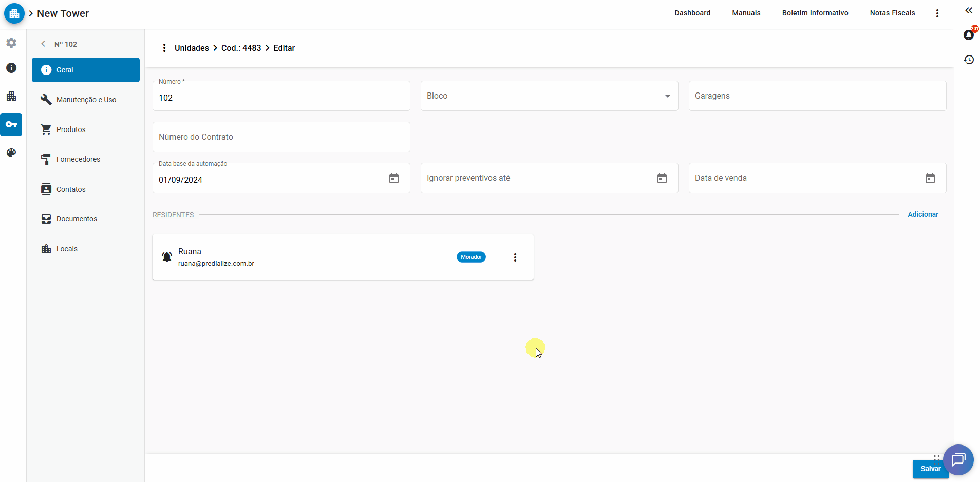Click the info circle icon in left rail

pyautogui.click(x=11, y=68)
